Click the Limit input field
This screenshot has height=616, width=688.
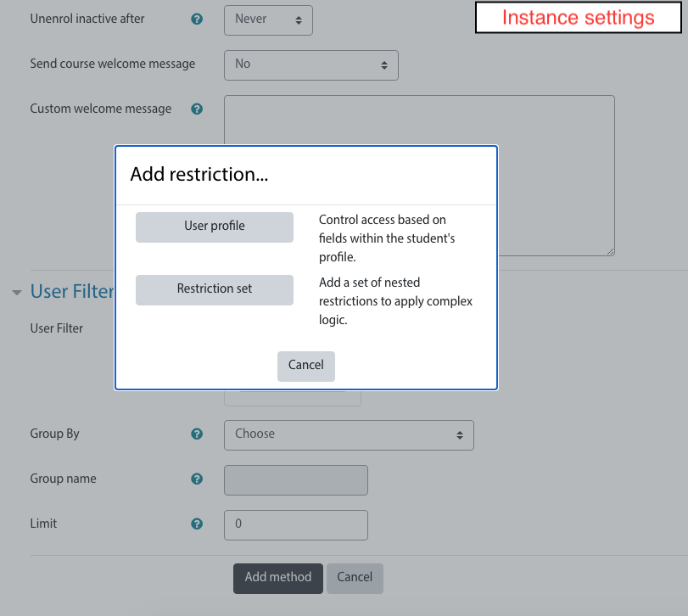[x=296, y=525]
